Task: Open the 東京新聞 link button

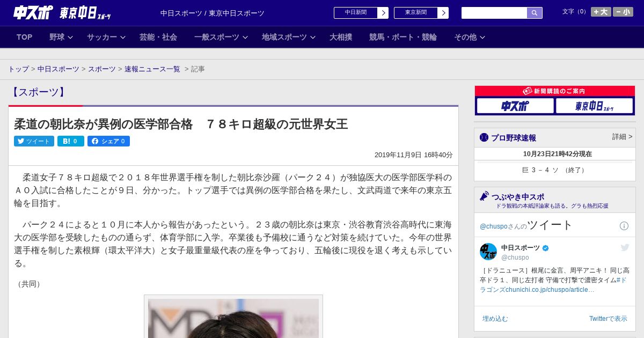Action: click(x=415, y=13)
